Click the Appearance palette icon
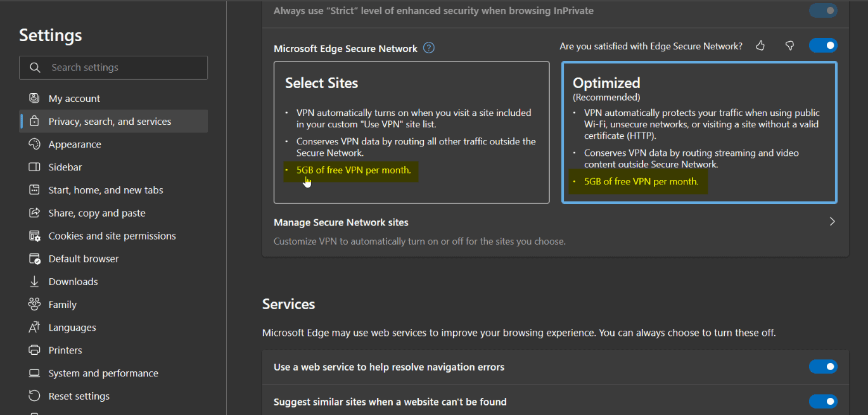The width and height of the screenshot is (868, 415). click(x=35, y=144)
